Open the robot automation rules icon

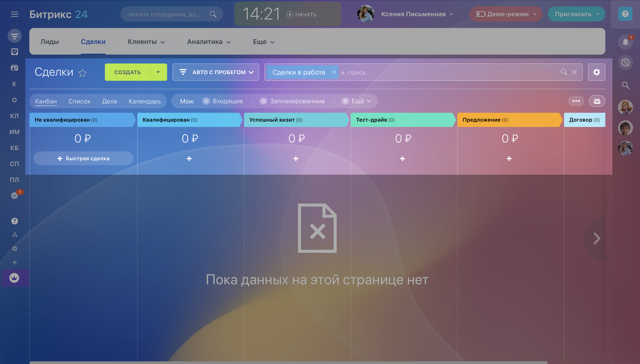[x=597, y=101]
